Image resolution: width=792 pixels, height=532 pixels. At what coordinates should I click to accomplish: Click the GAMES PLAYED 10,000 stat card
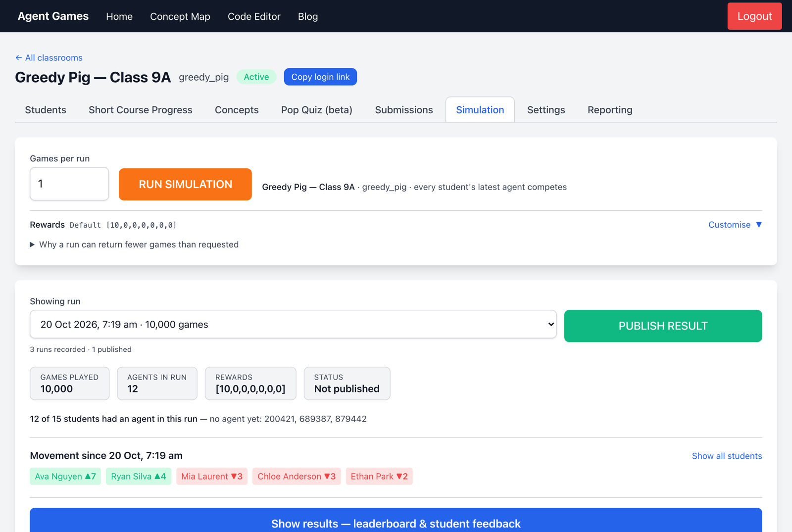click(70, 383)
